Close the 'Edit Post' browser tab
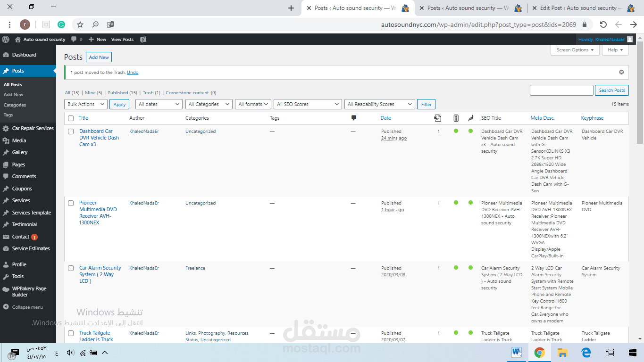The image size is (644, 362). [x=534, y=8]
